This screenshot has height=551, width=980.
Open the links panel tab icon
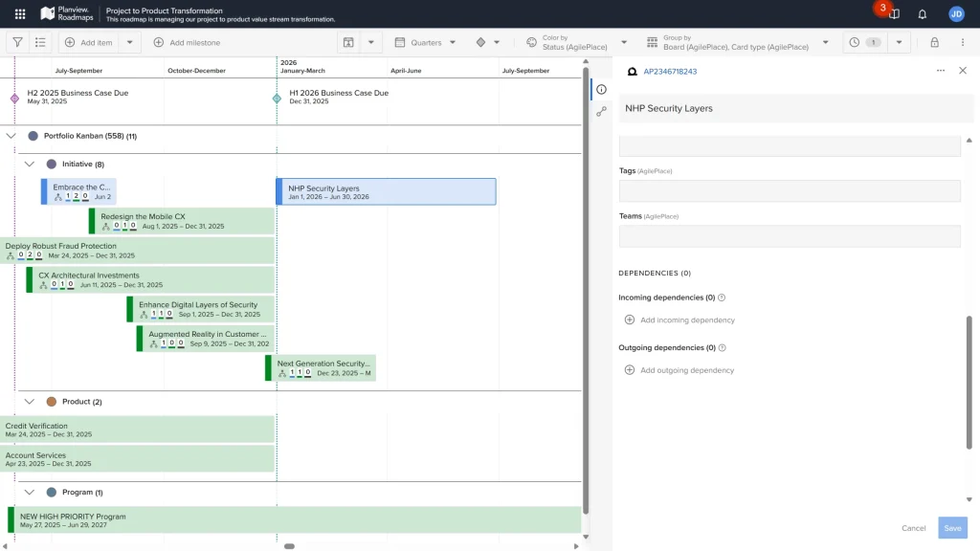[601, 112]
